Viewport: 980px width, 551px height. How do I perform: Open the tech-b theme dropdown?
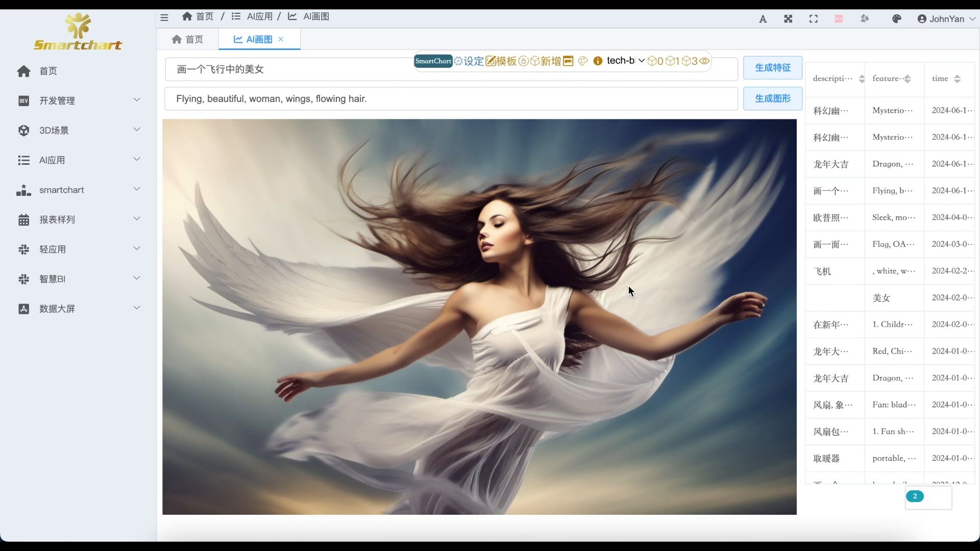pos(625,61)
